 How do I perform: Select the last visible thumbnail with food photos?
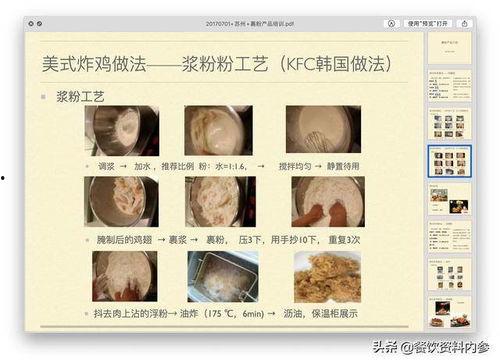[x=449, y=312]
